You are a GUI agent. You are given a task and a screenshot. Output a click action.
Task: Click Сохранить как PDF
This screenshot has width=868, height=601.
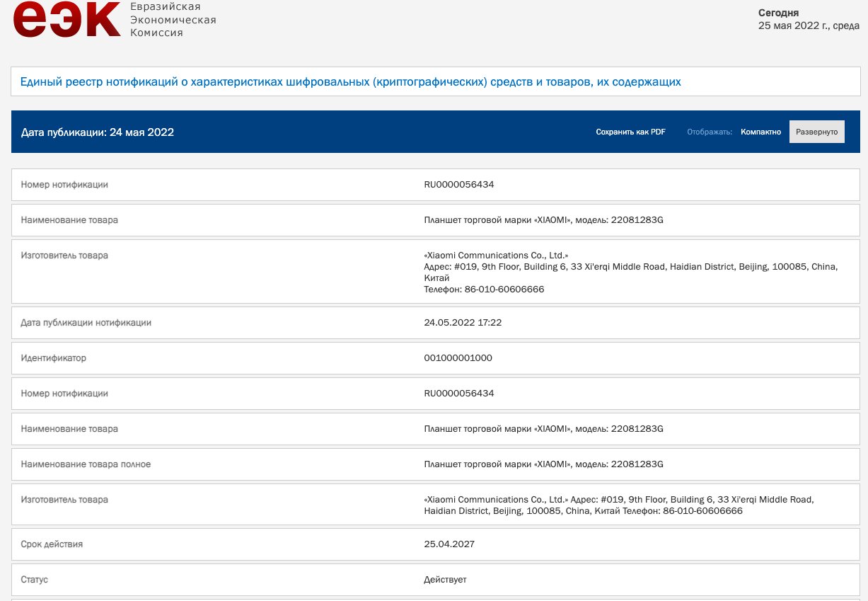pyautogui.click(x=630, y=132)
